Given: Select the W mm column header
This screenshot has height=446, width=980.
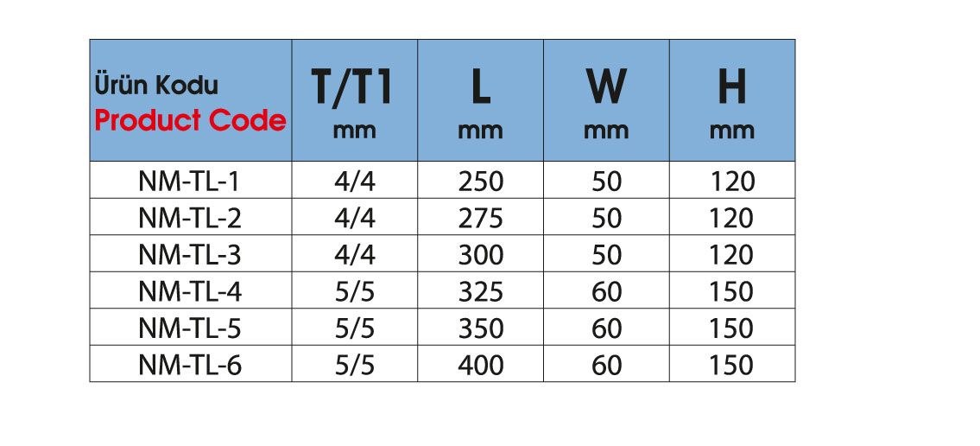Looking at the screenshot, I should point(606,100).
